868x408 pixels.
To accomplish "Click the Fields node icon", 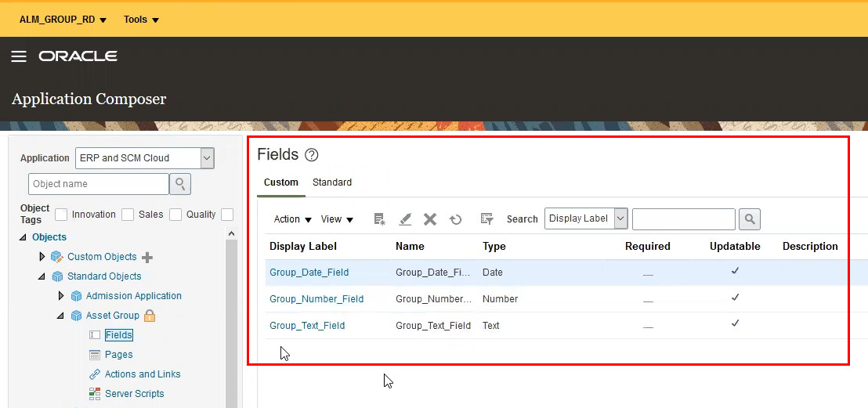I will (x=95, y=335).
